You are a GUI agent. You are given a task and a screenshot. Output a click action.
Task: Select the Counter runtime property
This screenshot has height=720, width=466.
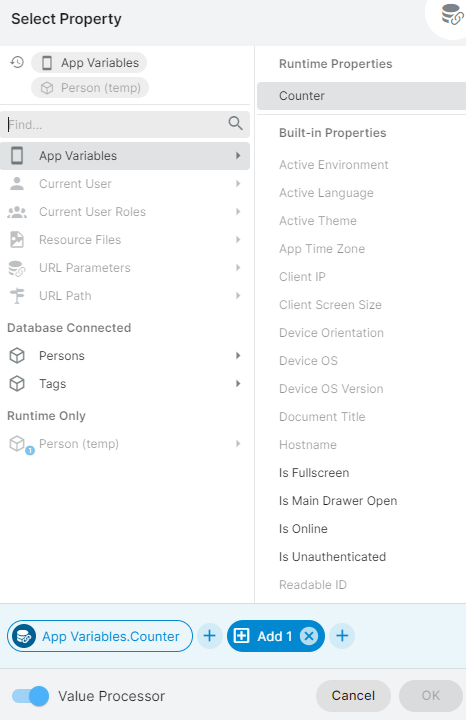click(361, 96)
